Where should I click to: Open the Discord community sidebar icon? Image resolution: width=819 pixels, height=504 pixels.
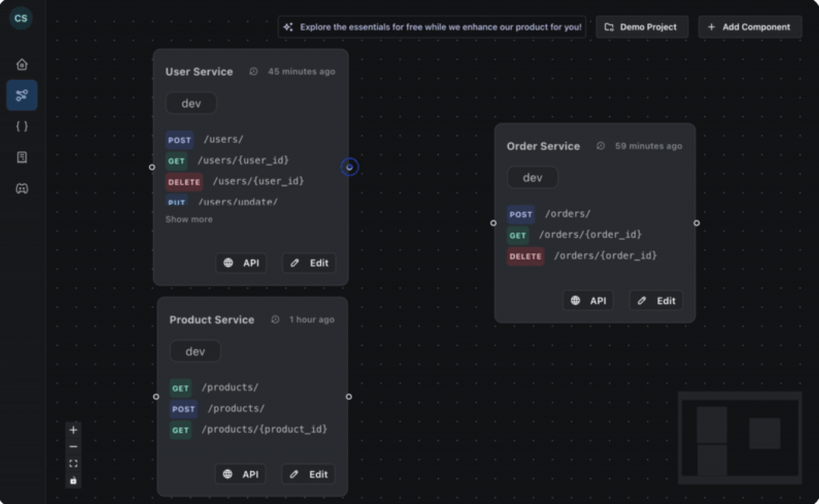pos(22,188)
